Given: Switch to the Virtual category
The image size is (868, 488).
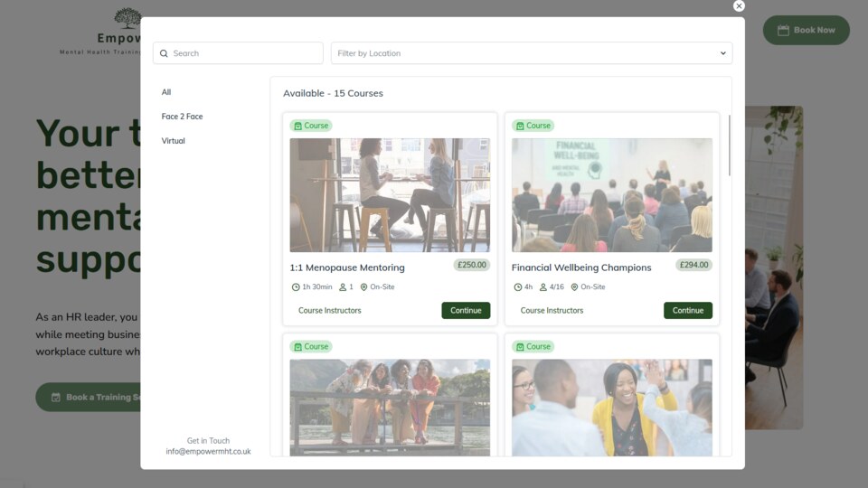Looking at the screenshot, I should [x=173, y=141].
